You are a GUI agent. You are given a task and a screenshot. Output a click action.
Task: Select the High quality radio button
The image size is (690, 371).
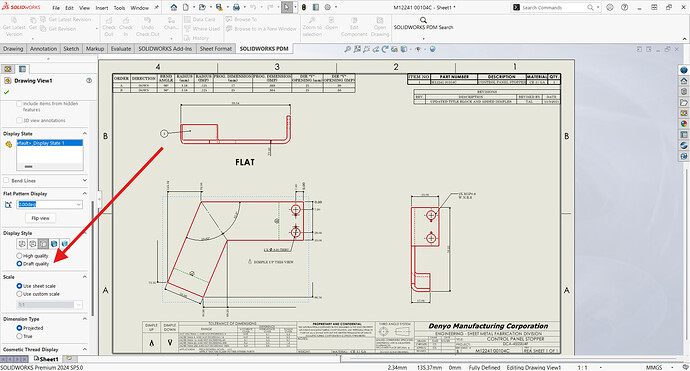click(x=19, y=256)
